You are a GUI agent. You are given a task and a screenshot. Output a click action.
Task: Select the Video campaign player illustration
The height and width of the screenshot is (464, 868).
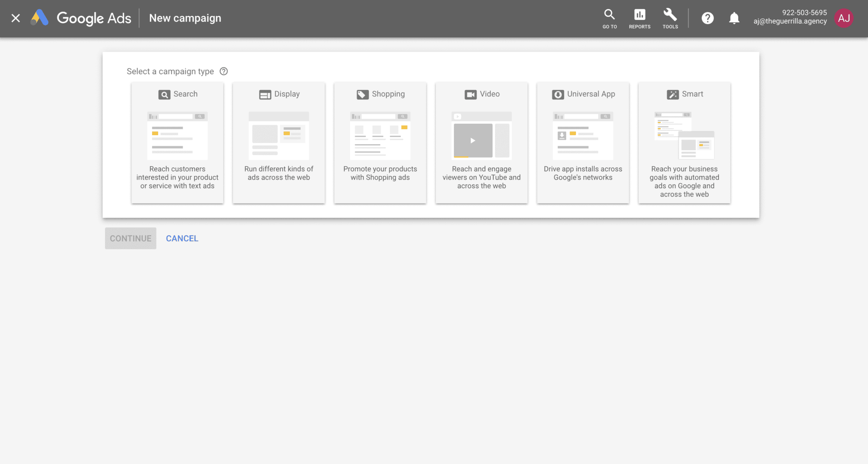tap(481, 136)
